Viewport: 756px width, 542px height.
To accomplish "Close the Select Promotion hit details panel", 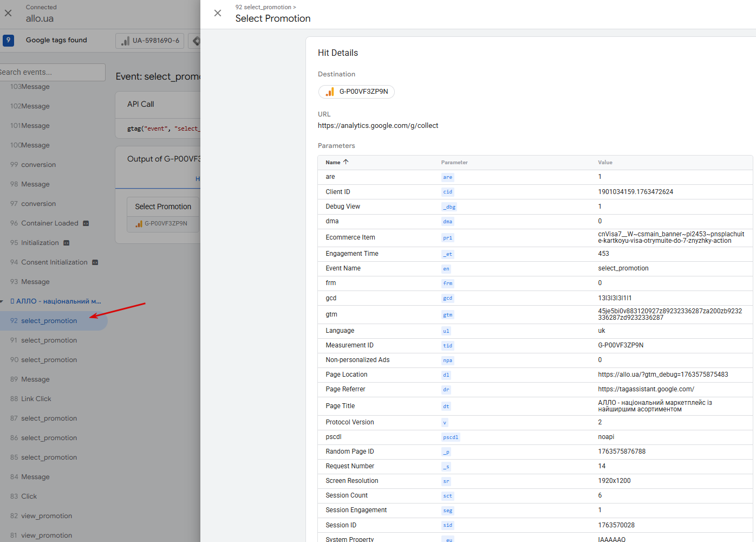I will pyautogui.click(x=218, y=13).
